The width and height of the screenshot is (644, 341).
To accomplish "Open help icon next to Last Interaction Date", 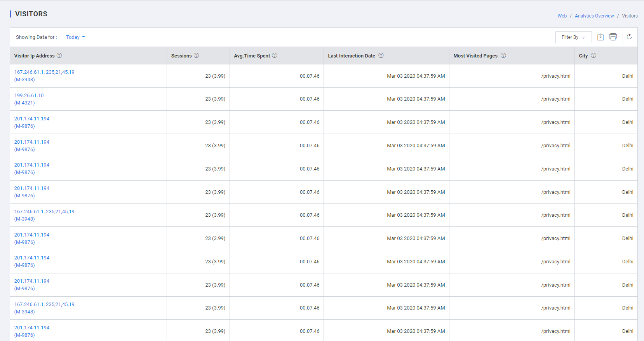I will (381, 56).
